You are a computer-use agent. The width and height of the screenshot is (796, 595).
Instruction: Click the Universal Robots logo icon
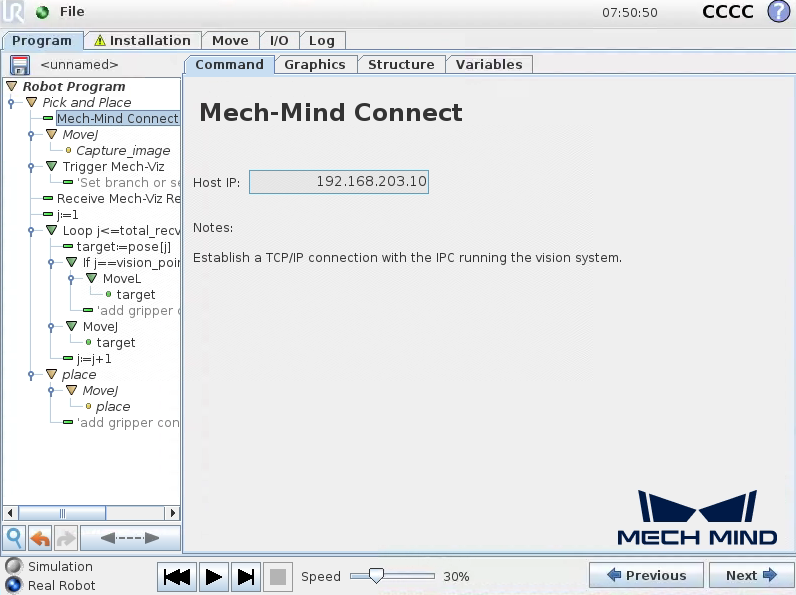point(13,12)
